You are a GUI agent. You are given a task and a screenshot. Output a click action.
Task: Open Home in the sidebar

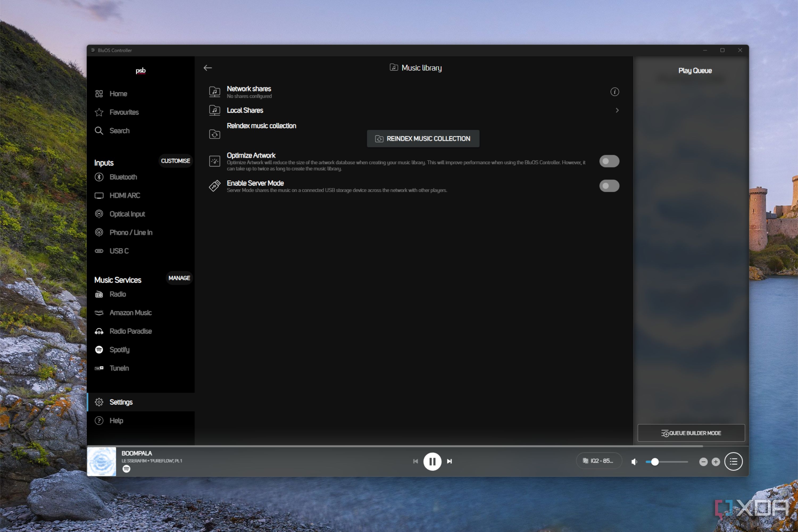tap(141, 94)
